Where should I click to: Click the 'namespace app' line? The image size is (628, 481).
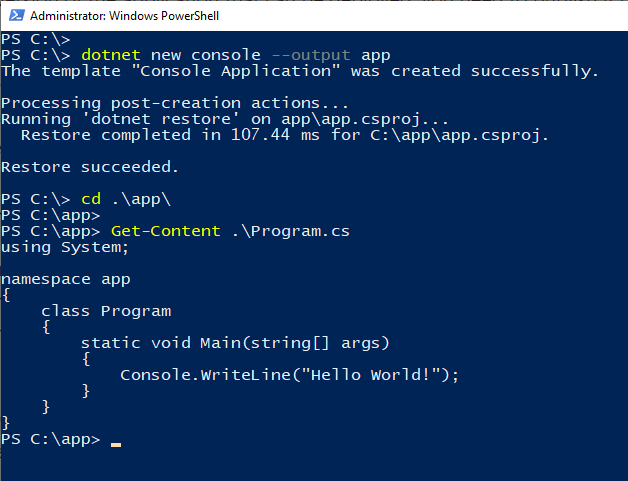[65, 279]
